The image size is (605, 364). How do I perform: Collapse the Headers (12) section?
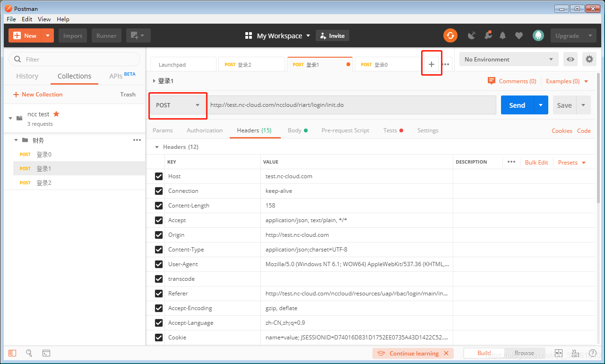pos(157,147)
